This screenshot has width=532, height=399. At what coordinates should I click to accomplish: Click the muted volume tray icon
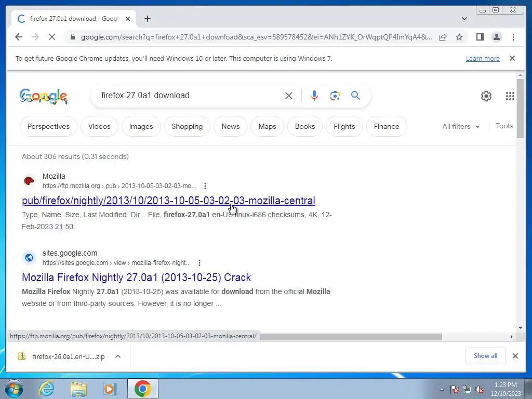tap(480, 389)
